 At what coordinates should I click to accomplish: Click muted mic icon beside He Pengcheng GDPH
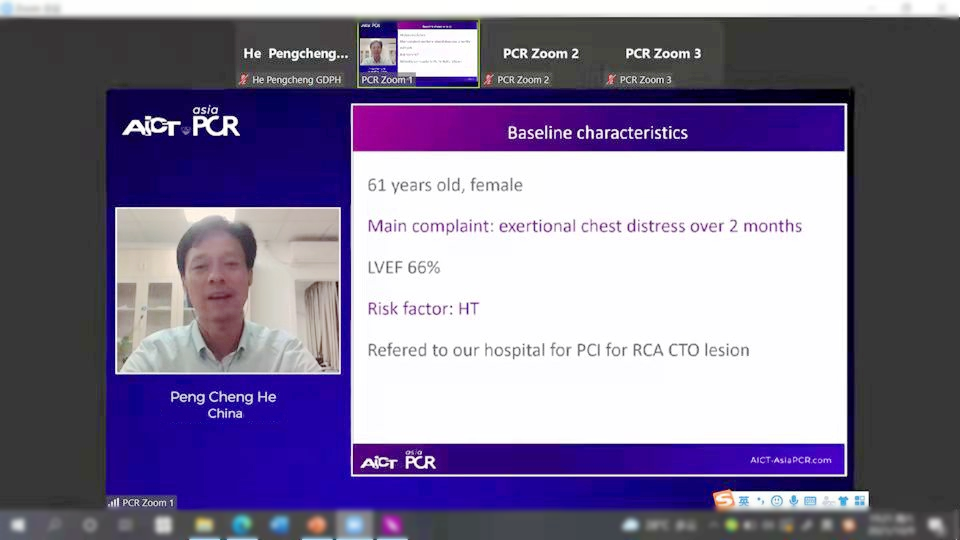coord(244,80)
